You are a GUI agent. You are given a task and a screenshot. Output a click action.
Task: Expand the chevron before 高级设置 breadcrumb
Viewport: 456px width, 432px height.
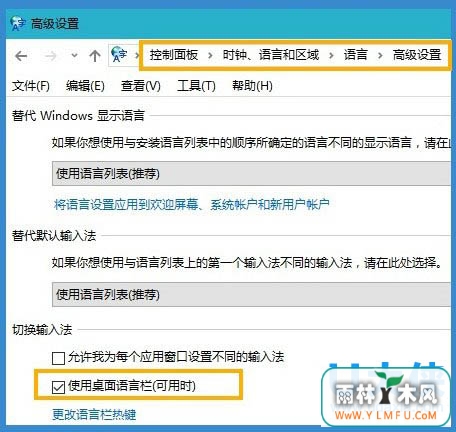click(x=380, y=55)
